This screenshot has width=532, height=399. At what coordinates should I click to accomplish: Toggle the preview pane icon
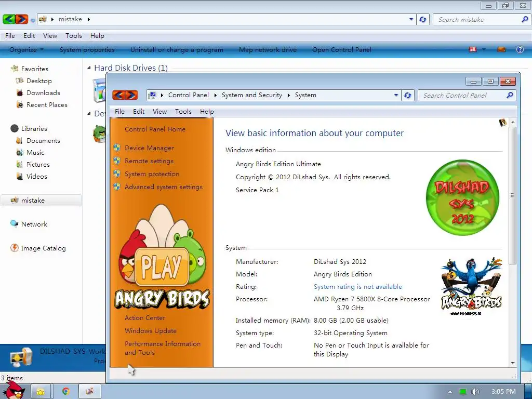[501, 49]
